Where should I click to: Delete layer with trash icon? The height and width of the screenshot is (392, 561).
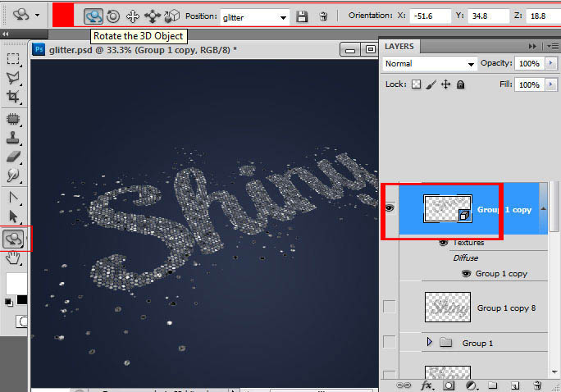(x=537, y=385)
